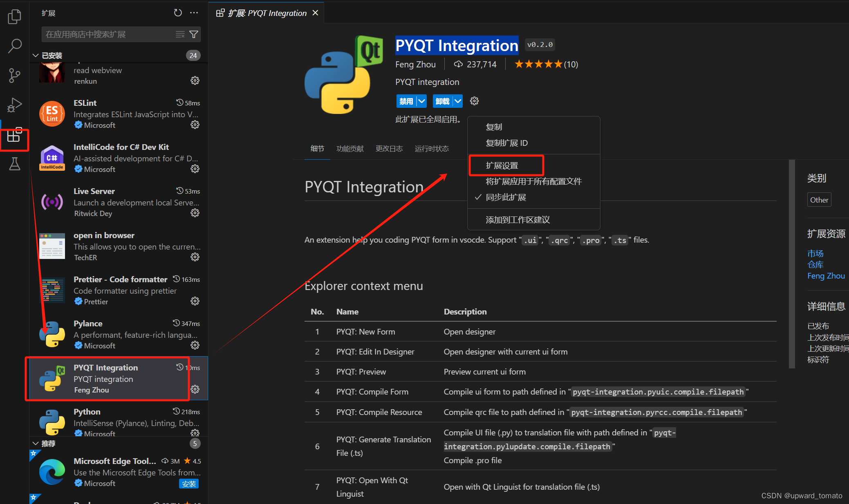This screenshot has width=849, height=504.
Task: Click version label v0.2.0
Action: tap(540, 45)
